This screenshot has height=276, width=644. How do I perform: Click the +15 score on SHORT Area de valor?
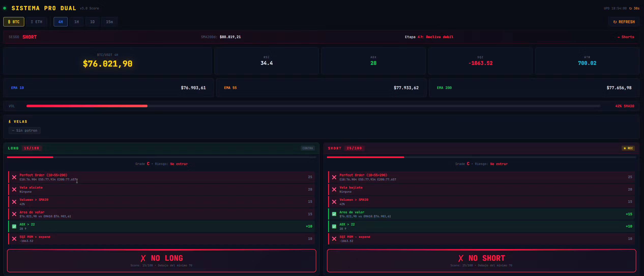pyautogui.click(x=629, y=214)
